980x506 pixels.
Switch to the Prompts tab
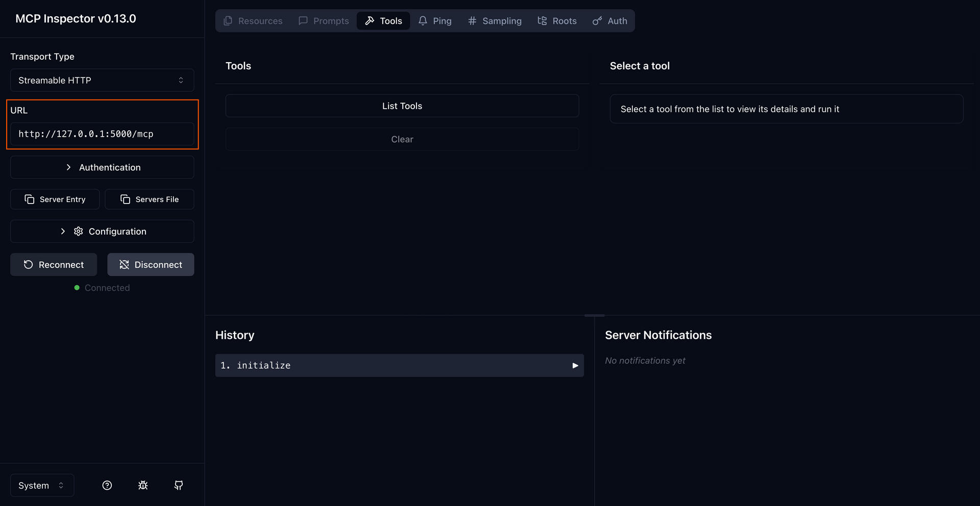[x=324, y=20]
